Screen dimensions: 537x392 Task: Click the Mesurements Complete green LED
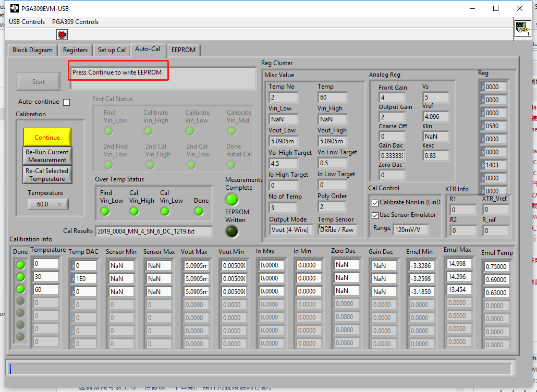pyautogui.click(x=231, y=200)
